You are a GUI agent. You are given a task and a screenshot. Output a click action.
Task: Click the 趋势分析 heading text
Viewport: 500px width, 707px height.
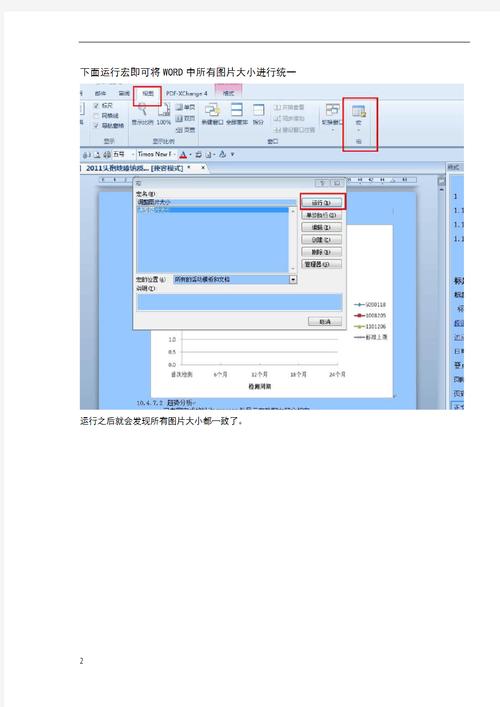[179, 403]
